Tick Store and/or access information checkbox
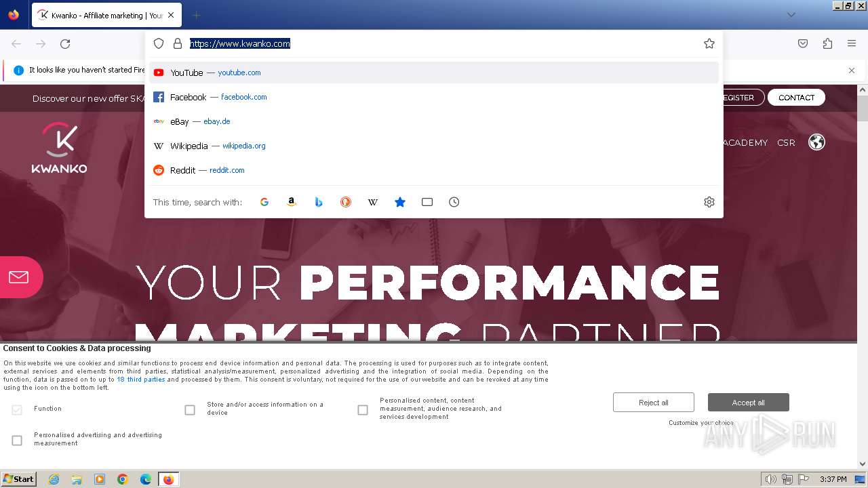Screen dimensions: 868x488 pyautogui.click(x=190, y=410)
